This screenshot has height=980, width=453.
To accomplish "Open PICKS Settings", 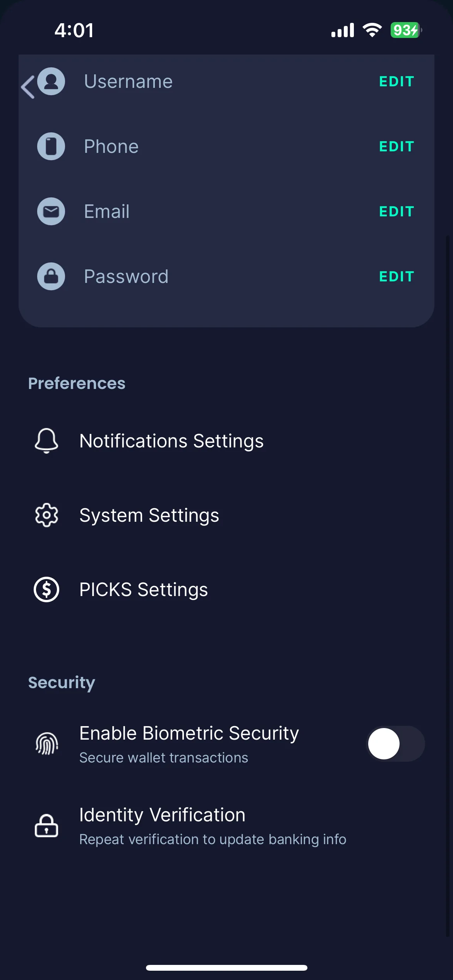I will 226,589.
